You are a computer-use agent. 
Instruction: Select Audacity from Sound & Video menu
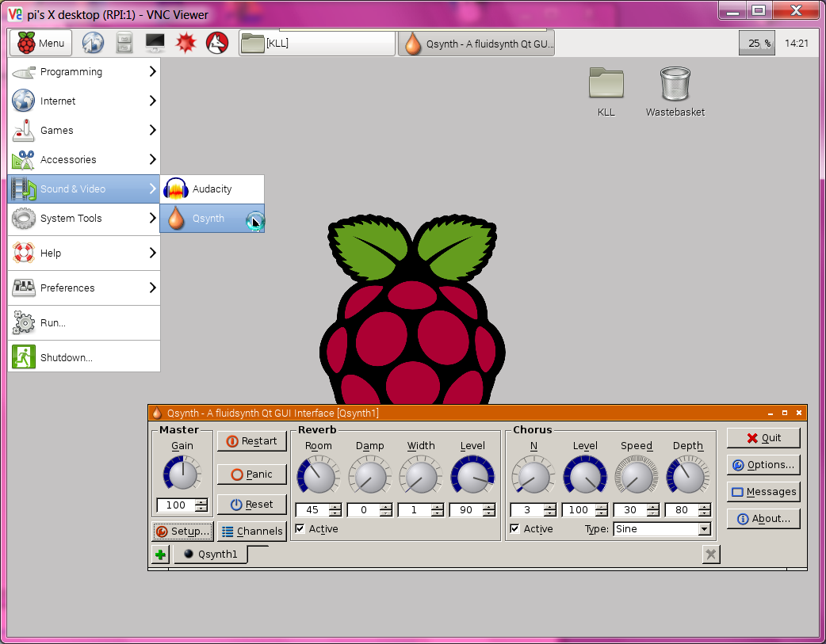tap(212, 189)
